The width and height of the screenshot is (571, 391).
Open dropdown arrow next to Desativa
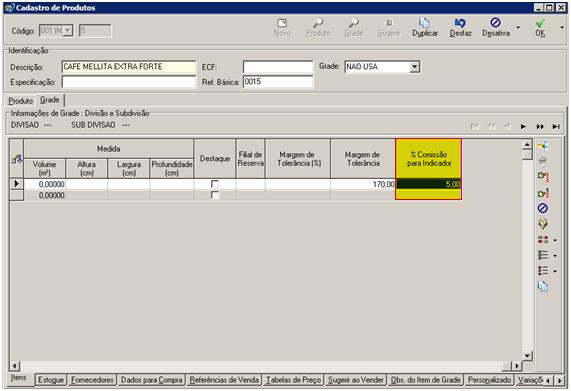518,27
